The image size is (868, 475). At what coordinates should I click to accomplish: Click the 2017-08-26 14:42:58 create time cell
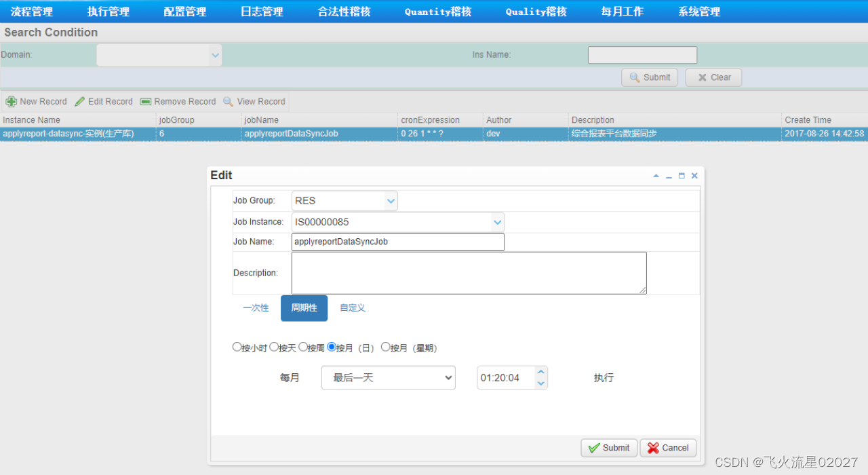click(825, 134)
